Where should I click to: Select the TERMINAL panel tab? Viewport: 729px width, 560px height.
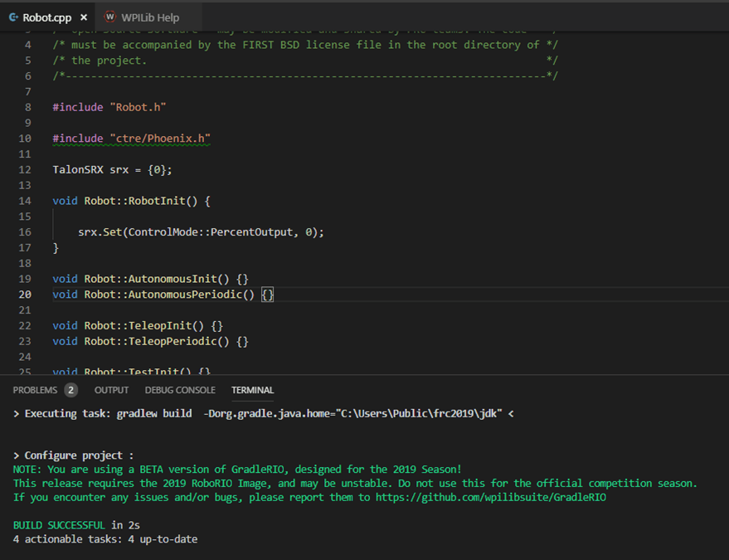point(252,390)
